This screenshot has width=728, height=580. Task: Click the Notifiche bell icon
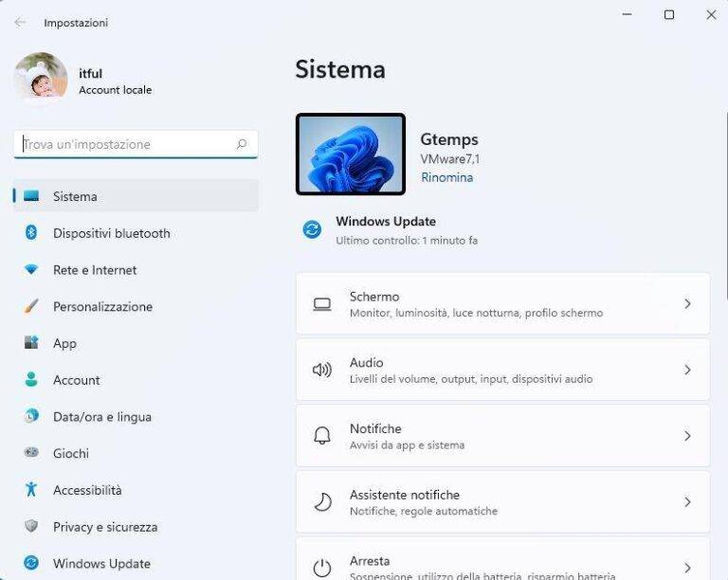321,436
